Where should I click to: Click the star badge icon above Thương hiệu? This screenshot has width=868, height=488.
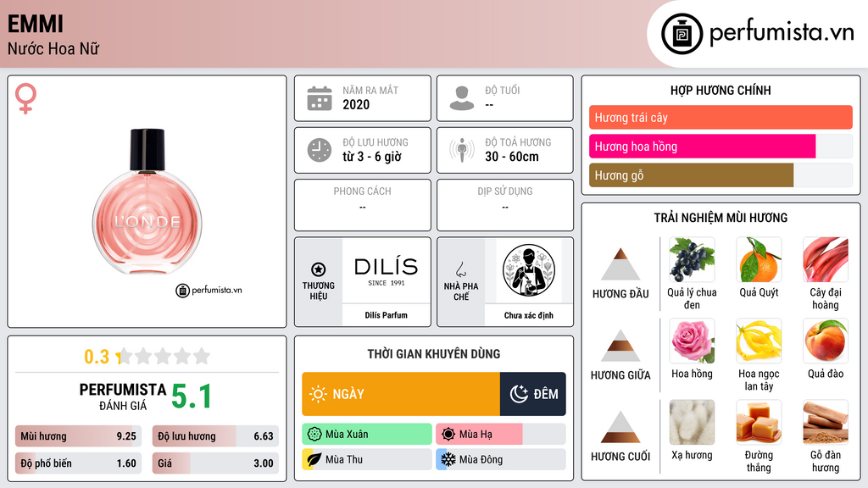319,269
